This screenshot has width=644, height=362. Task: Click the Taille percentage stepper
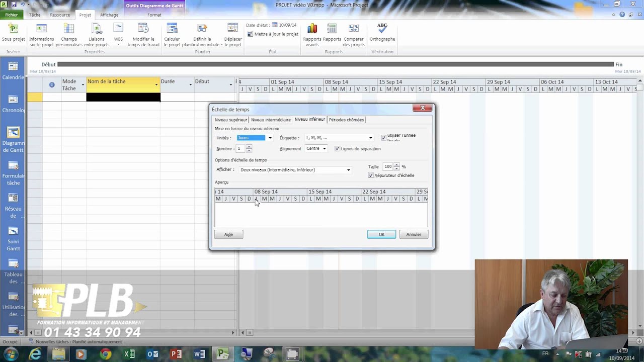[x=396, y=166]
